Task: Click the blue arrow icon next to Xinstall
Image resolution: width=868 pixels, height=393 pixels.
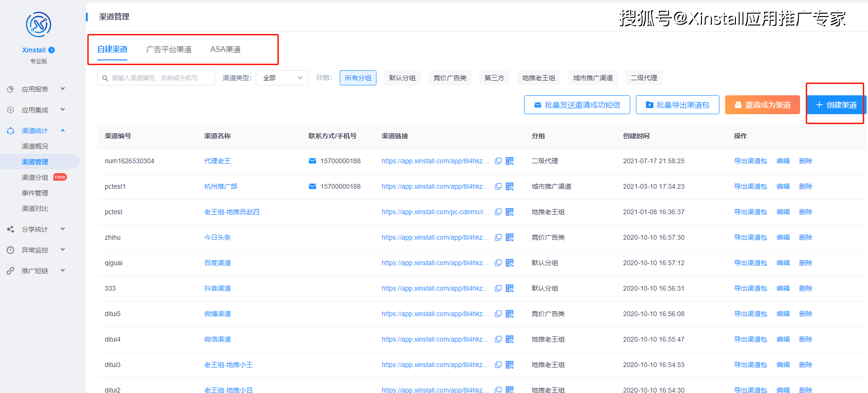Action: pyautogui.click(x=52, y=50)
